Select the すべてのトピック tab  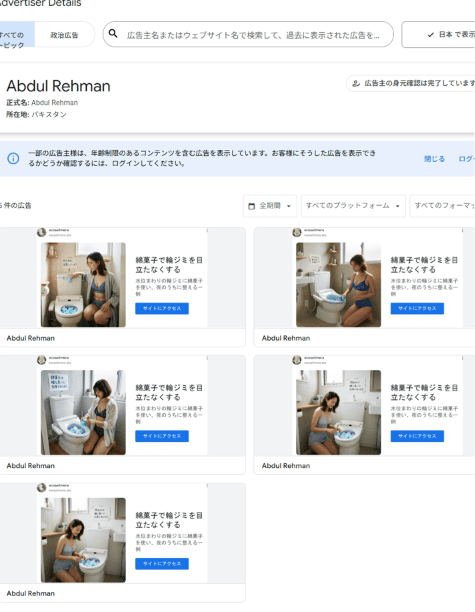(16, 35)
